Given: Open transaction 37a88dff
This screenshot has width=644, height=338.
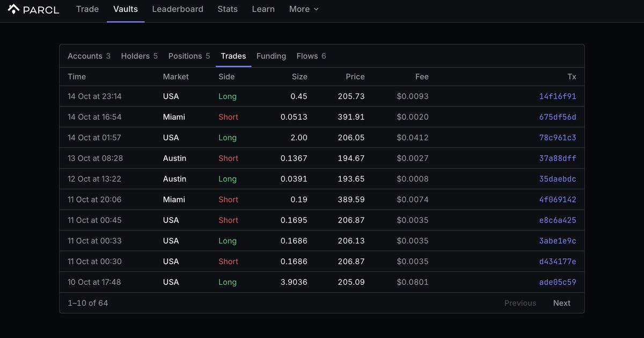Looking at the screenshot, I should tap(558, 159).
